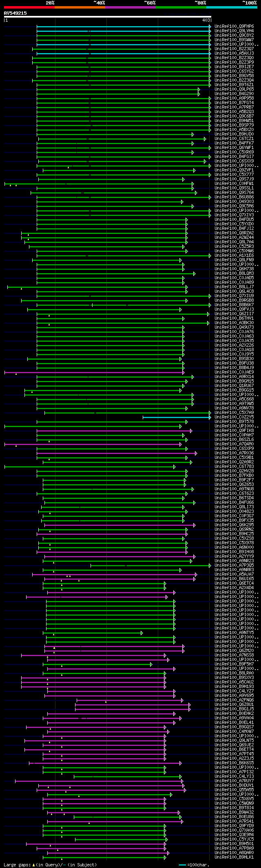Click the UniRef100_A9RX14 label
The image size is (261, 868).
click(x=234, y=376)
